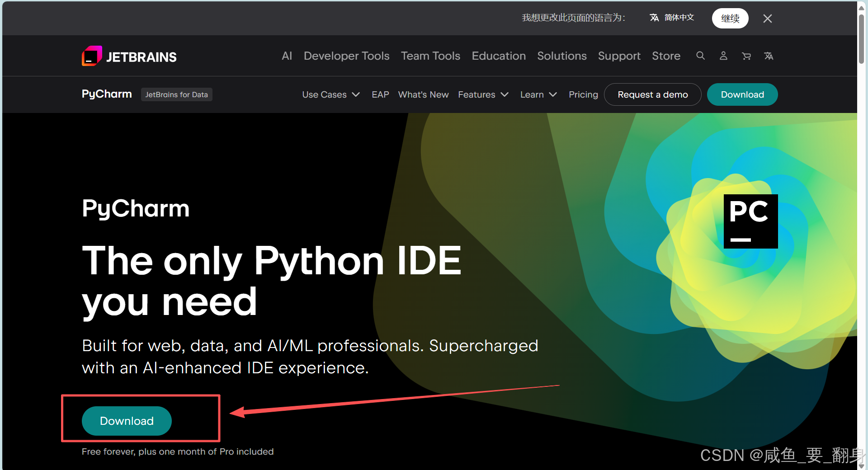Open the shopping cart icon

point(746,56)
